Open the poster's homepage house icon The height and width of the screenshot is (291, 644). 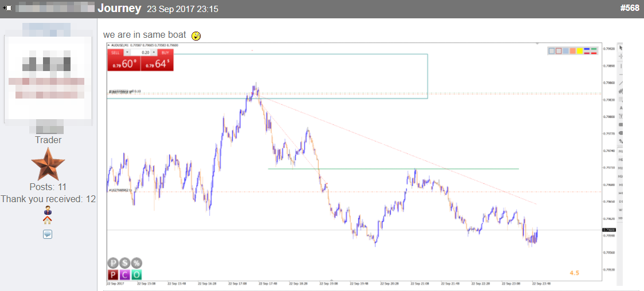[47, 221]
